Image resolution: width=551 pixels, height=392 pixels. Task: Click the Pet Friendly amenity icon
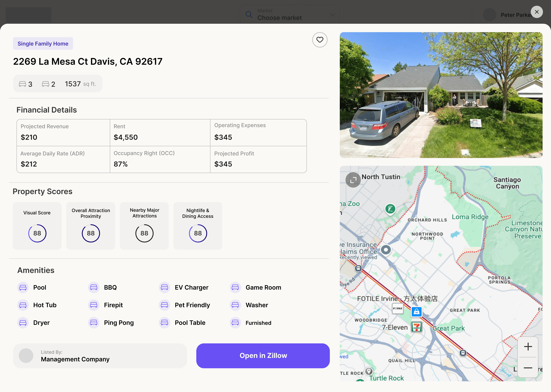pyautogui.click(x=165, y=305)
